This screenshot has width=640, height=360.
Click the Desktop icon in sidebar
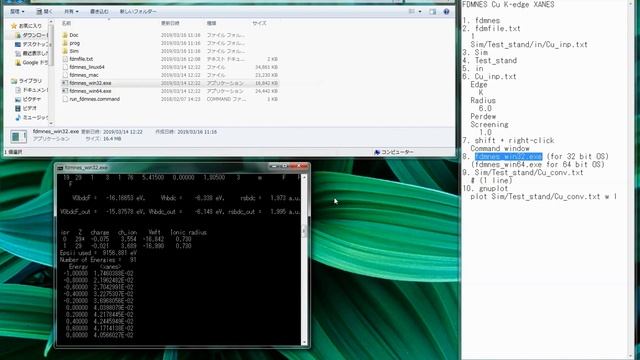(18, 44)
